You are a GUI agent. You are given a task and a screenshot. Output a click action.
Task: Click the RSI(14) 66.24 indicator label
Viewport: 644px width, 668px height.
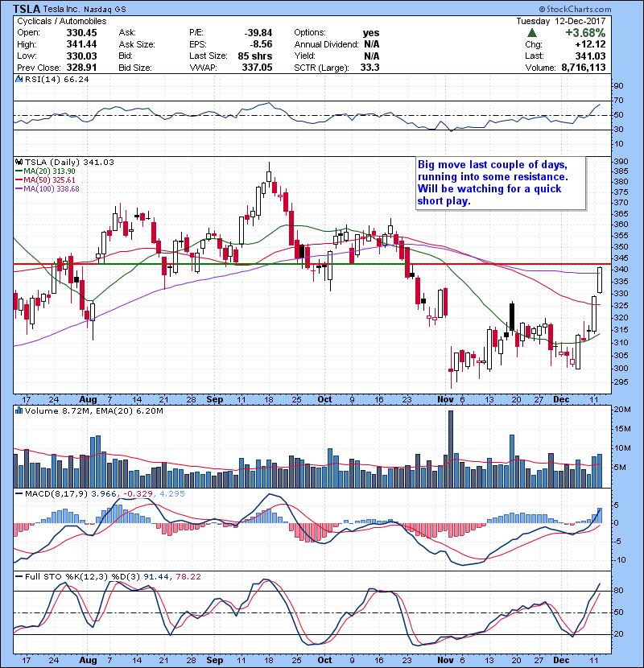56,79
